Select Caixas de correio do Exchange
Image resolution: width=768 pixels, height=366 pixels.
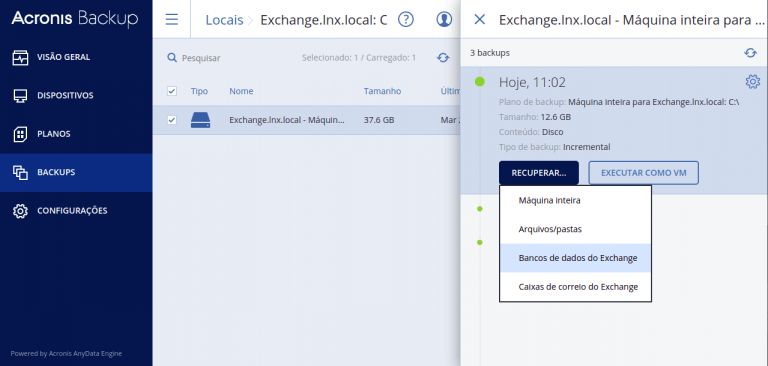[575, 287]
